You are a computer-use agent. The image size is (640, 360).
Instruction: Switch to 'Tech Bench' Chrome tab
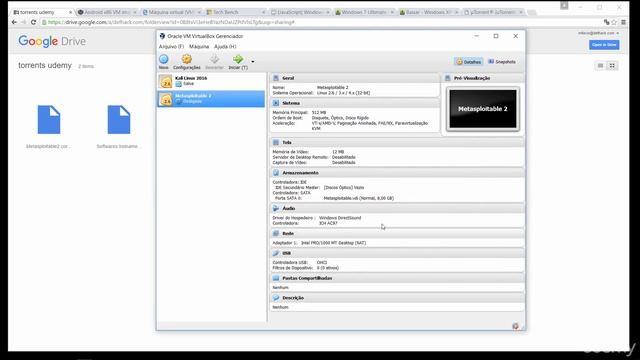click(x=235, y=12)
